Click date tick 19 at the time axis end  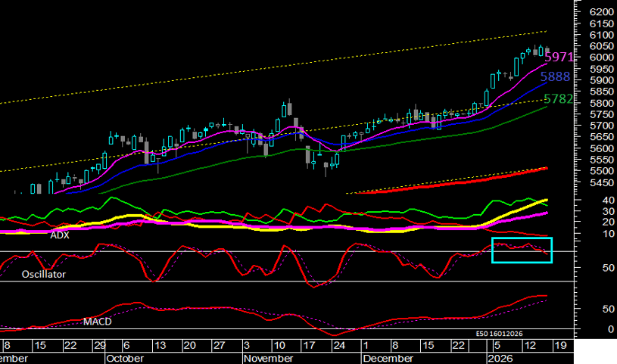point(560,345)
